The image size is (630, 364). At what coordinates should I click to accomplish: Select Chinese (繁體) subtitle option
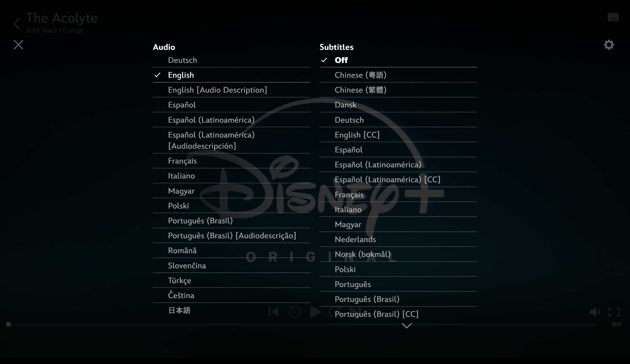point(361,89)
